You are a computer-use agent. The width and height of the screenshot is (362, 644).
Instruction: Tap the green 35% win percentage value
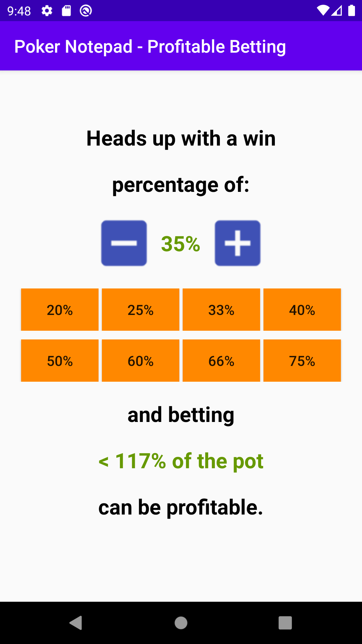click(x=181, y=244)
